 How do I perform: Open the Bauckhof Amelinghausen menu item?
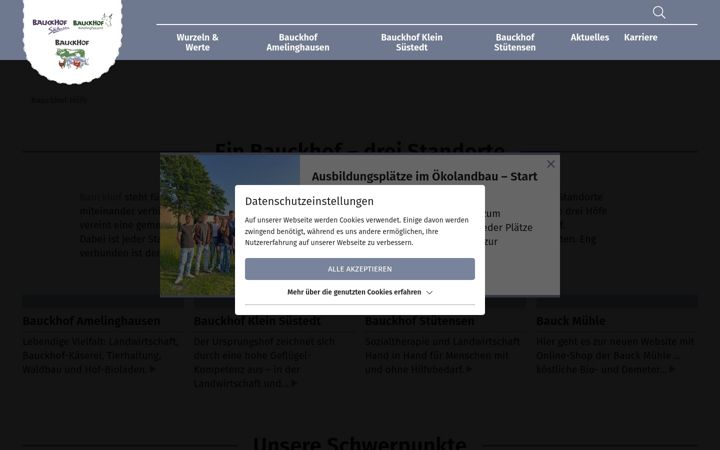pyautogui.click(x=298, y=42)
